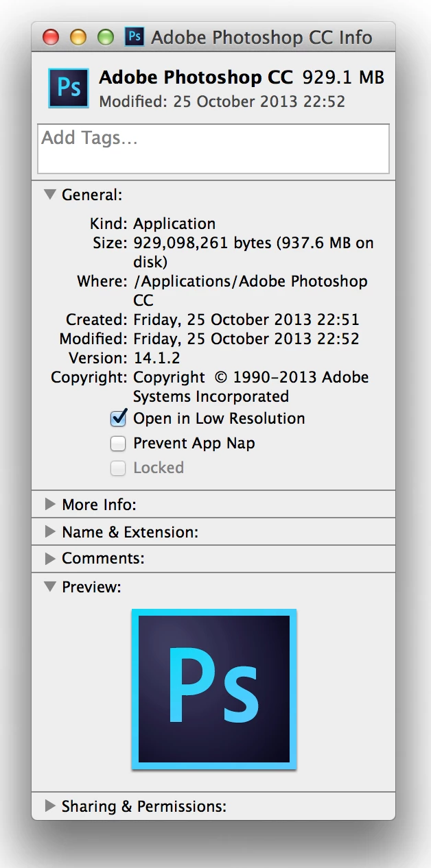Collapse the Preview section
Screen dimensions: 431x868
pyautogui.click(x=50, y=587)
